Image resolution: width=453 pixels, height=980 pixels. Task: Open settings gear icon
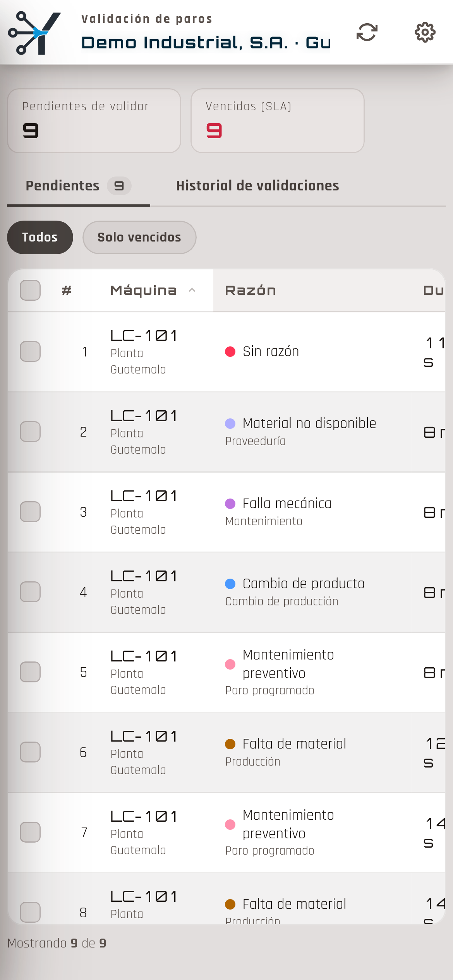pyautogui.click(x=425, y=32)
